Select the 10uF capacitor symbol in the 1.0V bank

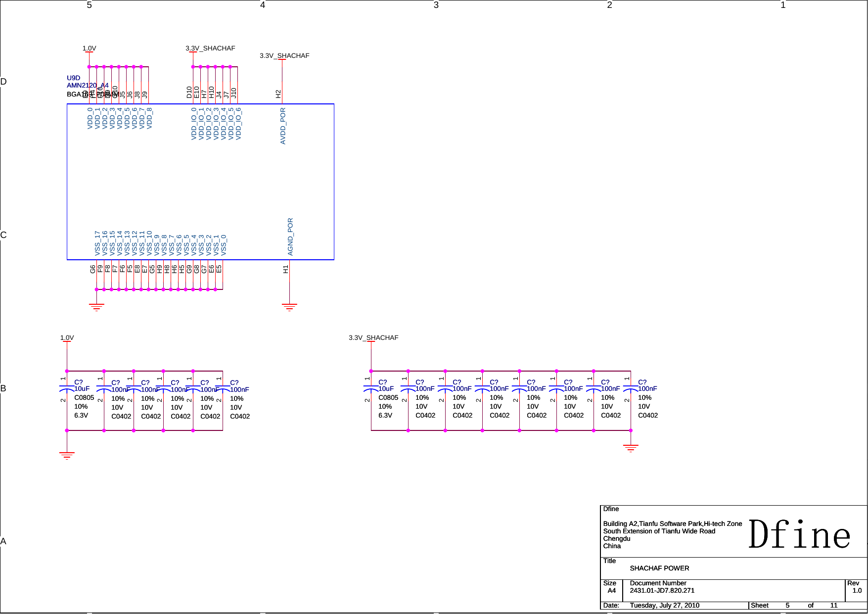tap(67, 388)
